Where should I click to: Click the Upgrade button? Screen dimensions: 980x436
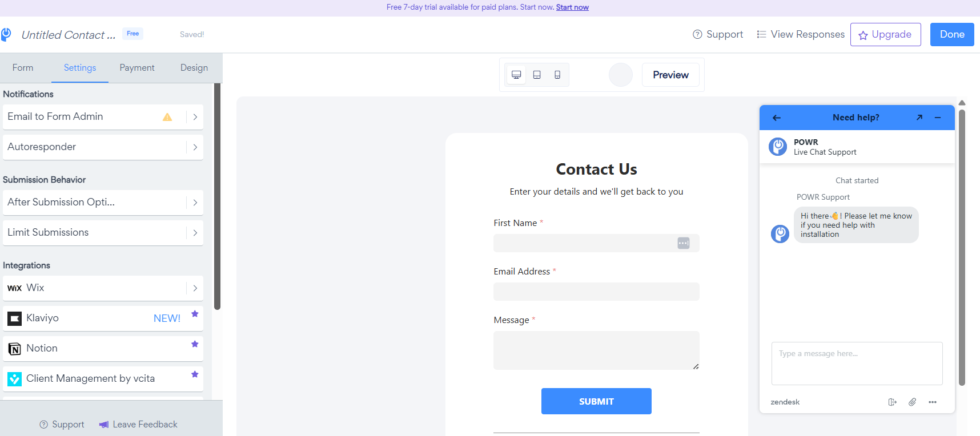point(885,34)
